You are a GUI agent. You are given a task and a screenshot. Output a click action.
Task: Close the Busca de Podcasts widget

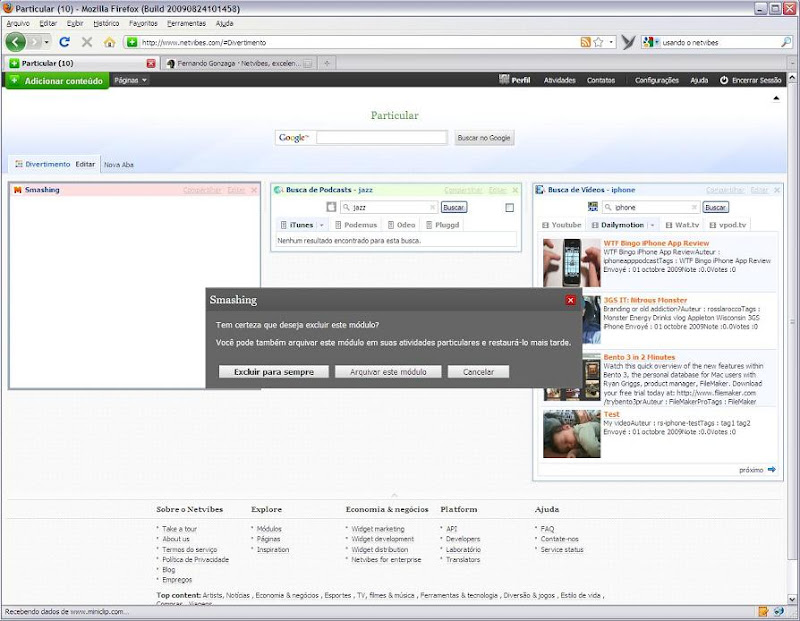pos(515,190)
